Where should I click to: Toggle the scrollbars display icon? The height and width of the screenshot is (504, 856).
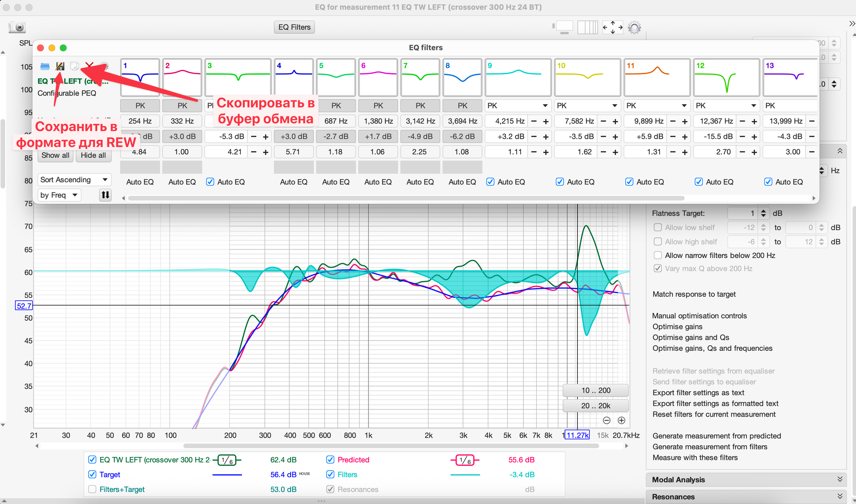pos(564,27)
